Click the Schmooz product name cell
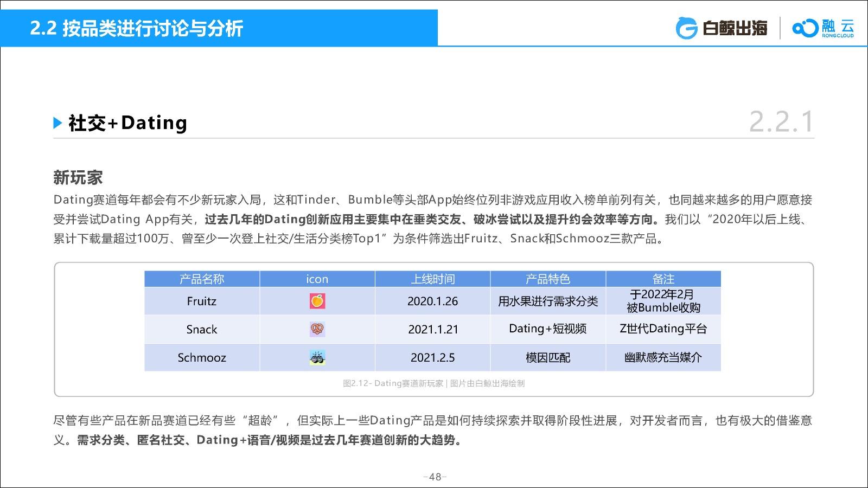This screenshot has height=488, width=868. pos(202,357)
